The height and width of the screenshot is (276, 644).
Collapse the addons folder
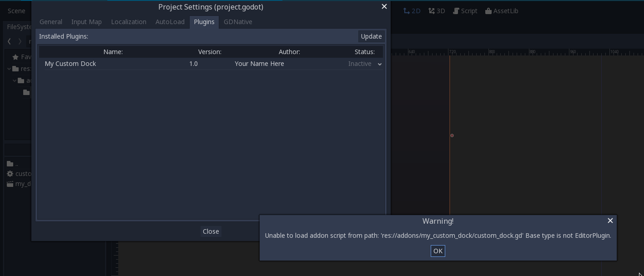(x=15, y=80)
